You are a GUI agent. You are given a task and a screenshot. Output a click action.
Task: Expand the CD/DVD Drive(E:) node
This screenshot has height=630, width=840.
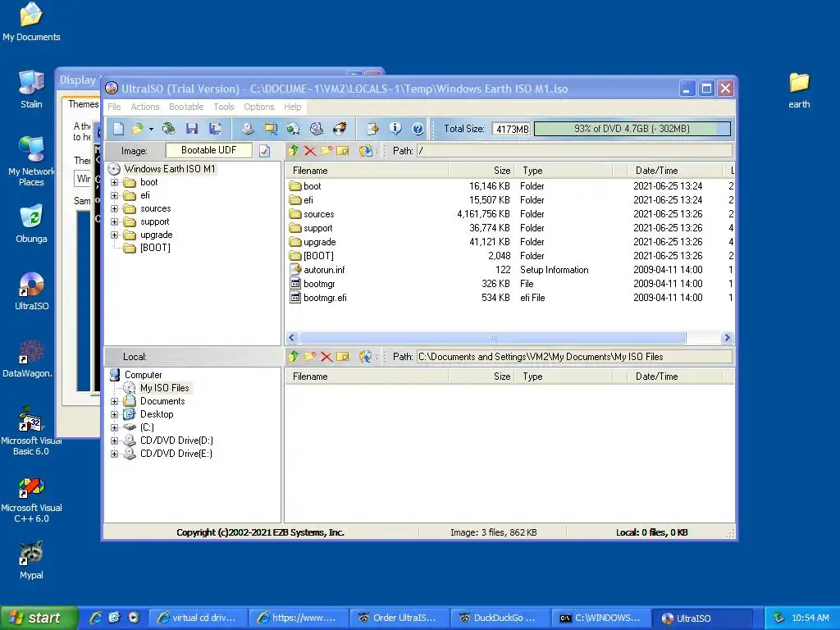pos(114,454)
